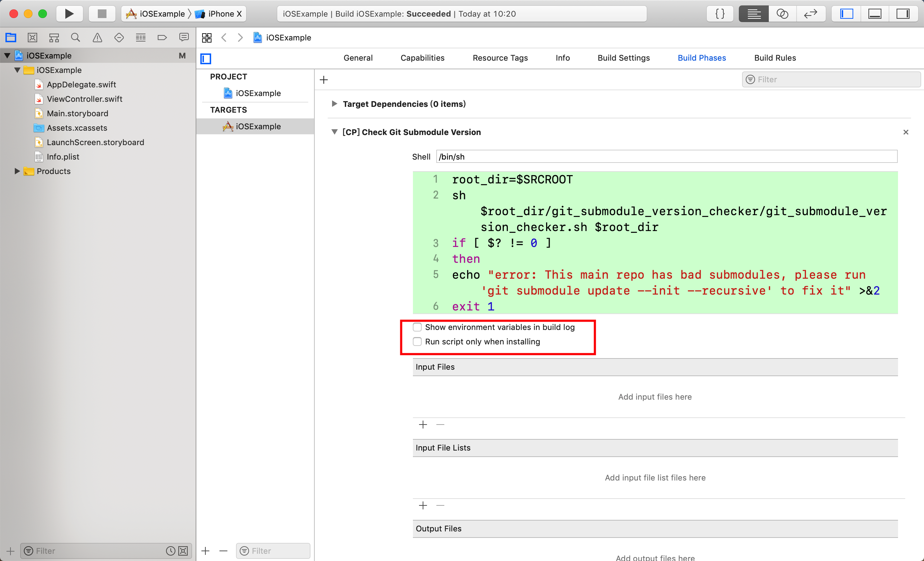Show the breakpoint navigator icon
Screen dimensions: 924x561
coord(162,38)
